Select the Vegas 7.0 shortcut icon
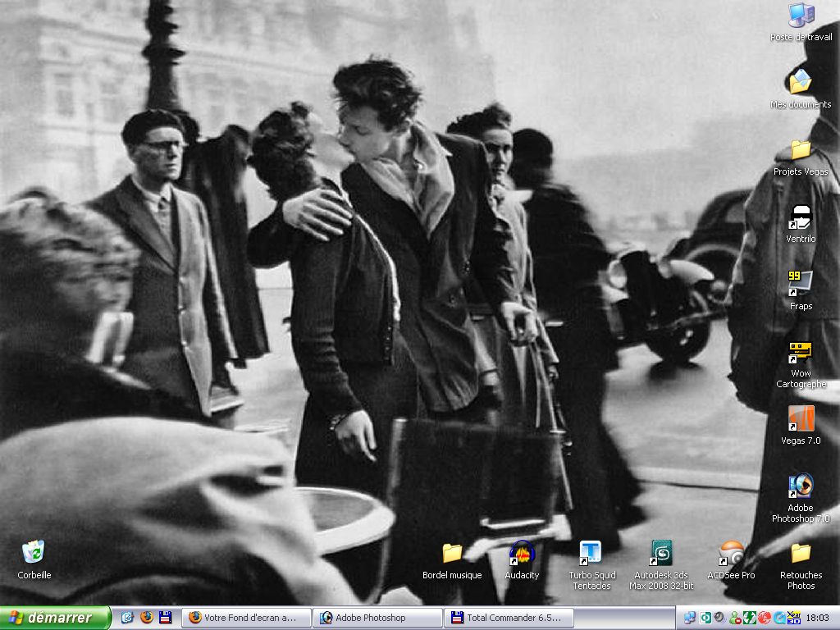The width and height of the screenshot is (840, 630). 801,426
